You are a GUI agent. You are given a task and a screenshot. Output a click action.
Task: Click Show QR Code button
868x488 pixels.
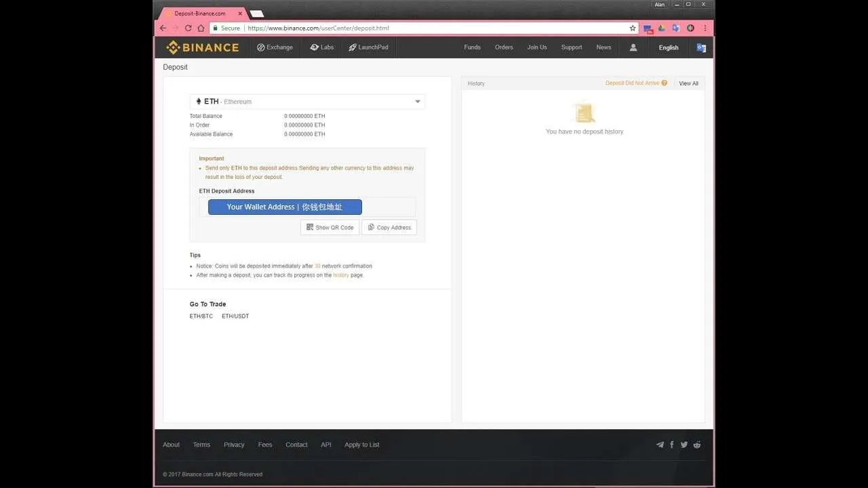(330, 228)
